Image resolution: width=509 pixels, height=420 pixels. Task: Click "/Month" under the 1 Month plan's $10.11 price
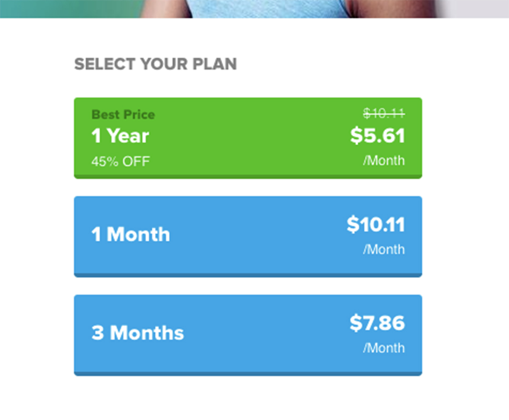tap(384, 249)
